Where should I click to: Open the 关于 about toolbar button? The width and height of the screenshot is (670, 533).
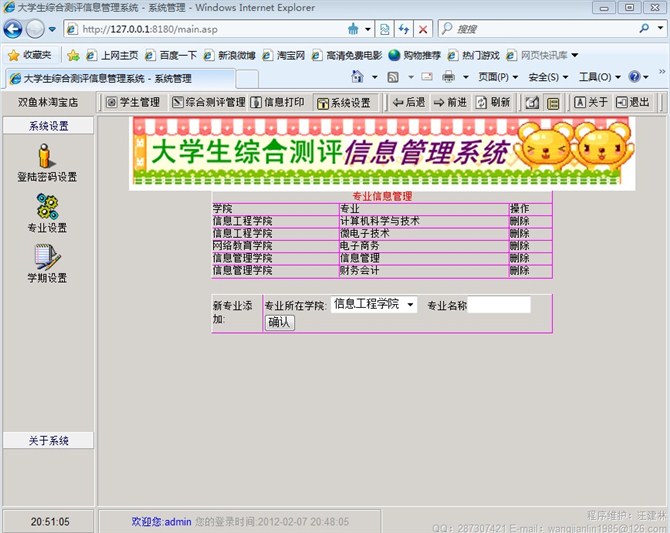pos(590,102)
